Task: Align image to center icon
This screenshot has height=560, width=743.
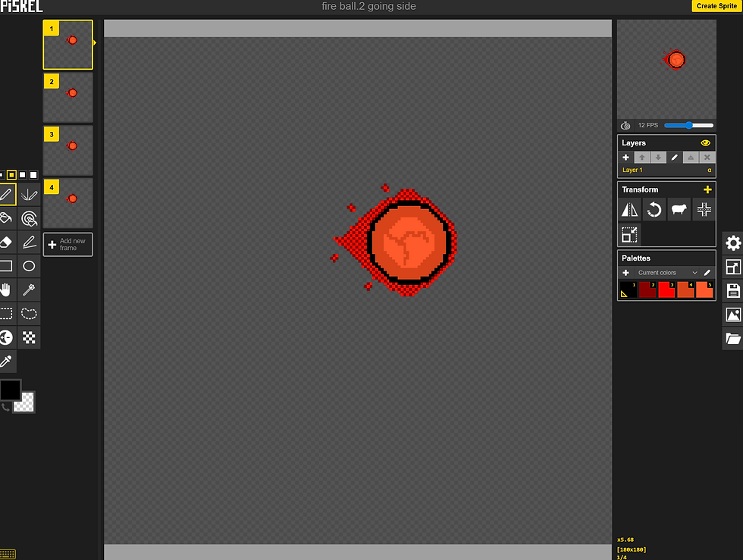Action: (x=704, y=209)
